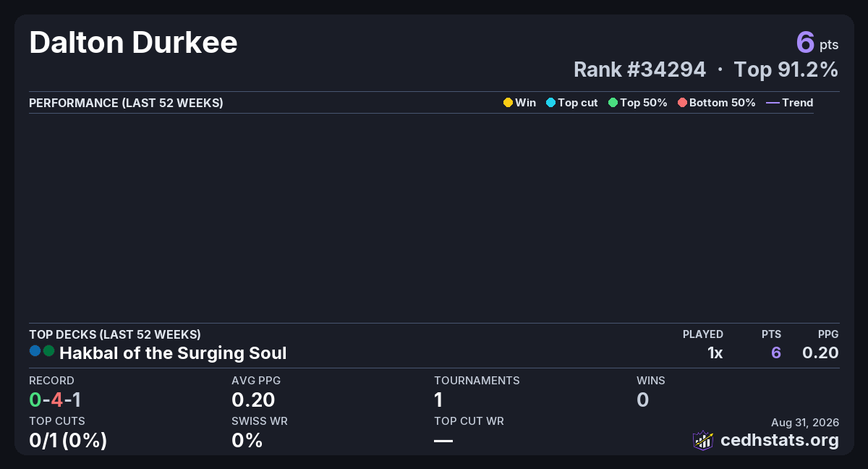The width and height of the screenshot is (868, 469).
Task: Click the green Top 50% legend dot
Action: [613, 103]
